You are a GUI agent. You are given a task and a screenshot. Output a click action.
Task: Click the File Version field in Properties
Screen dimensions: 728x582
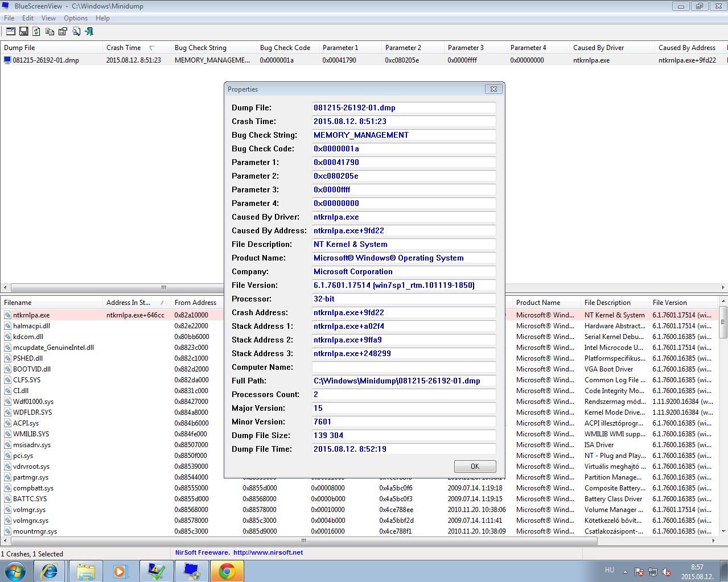[404, 285]
